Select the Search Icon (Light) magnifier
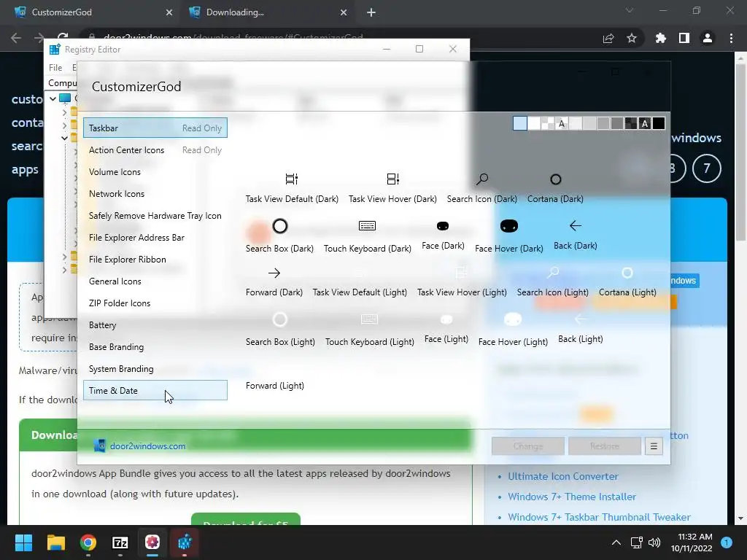 (553, 273)
